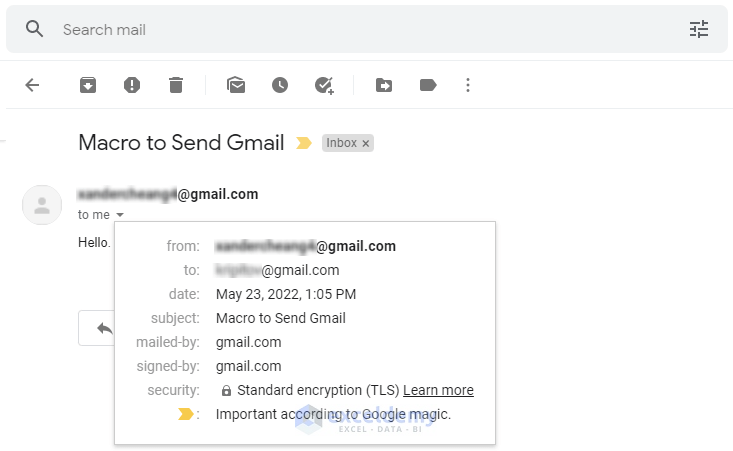Toggle the importance marker beside subject
The width and height of the screenshot is (733, 451).
304,143
